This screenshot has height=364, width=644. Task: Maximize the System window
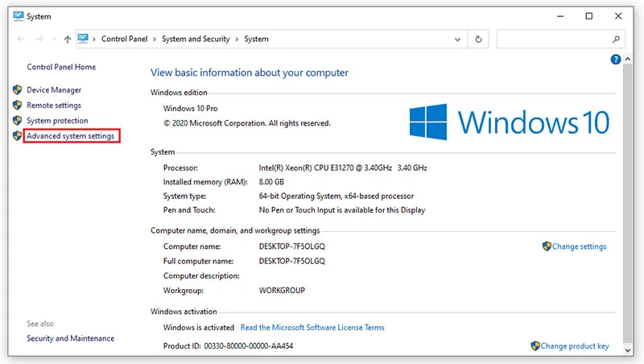point(589,16)
